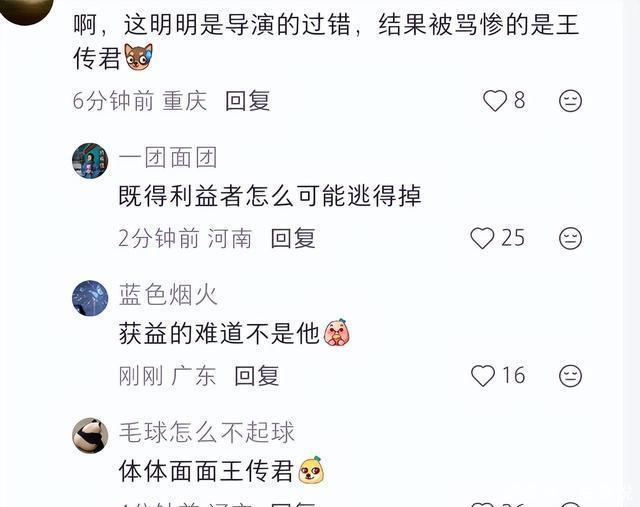Open username 蓝色烟火

tap(168, 295)
